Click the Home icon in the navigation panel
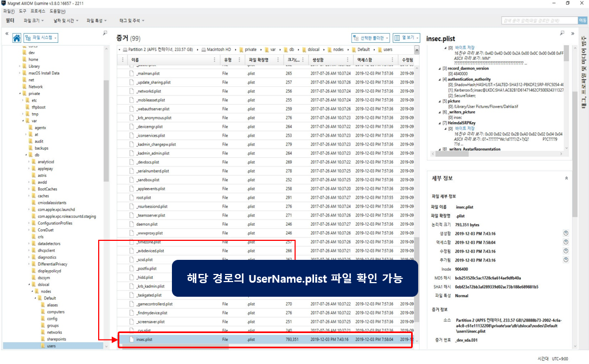Image resolution: width=589 pixels, height=364 pixels. tap(16, 38)
